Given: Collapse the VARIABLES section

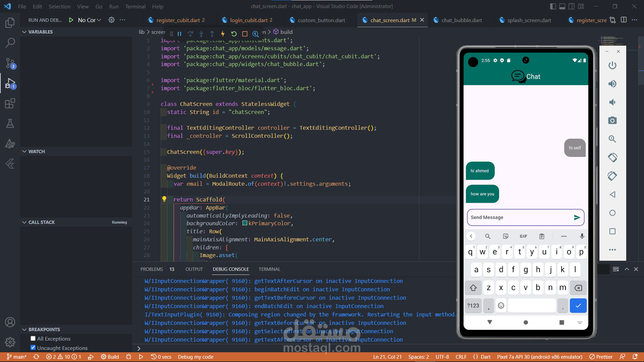Looking at the screenshot, I should (x=24, y=32).
